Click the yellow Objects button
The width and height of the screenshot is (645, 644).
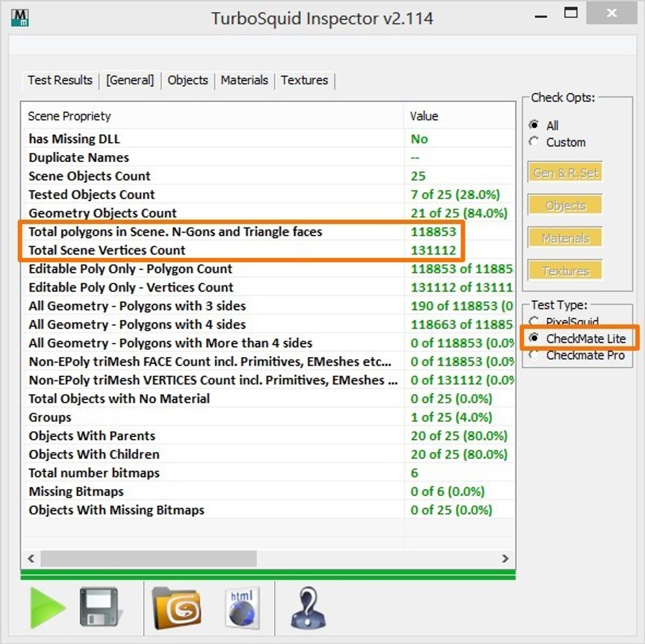(x=565, y=205)
